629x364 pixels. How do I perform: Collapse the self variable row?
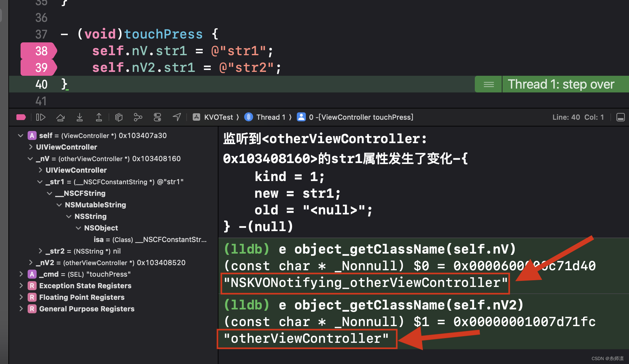click(21, 135)
